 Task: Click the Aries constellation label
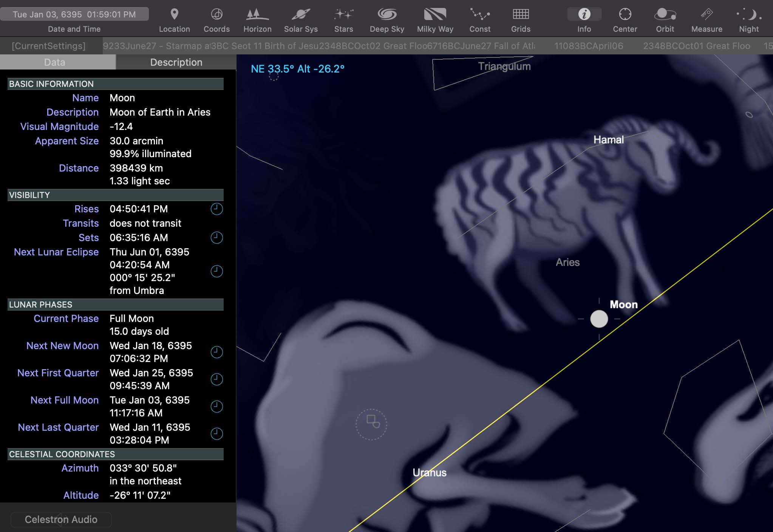pyautogui.click(x=567, y=262)
